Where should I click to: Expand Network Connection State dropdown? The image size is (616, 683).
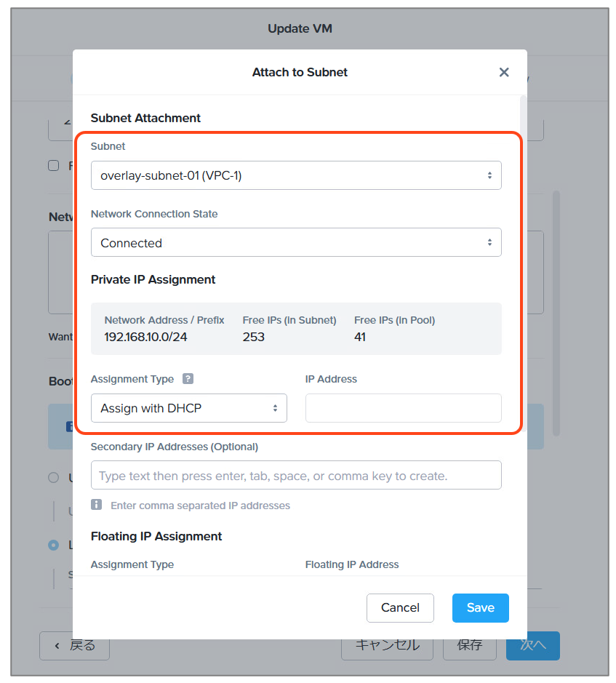point(295,243)
